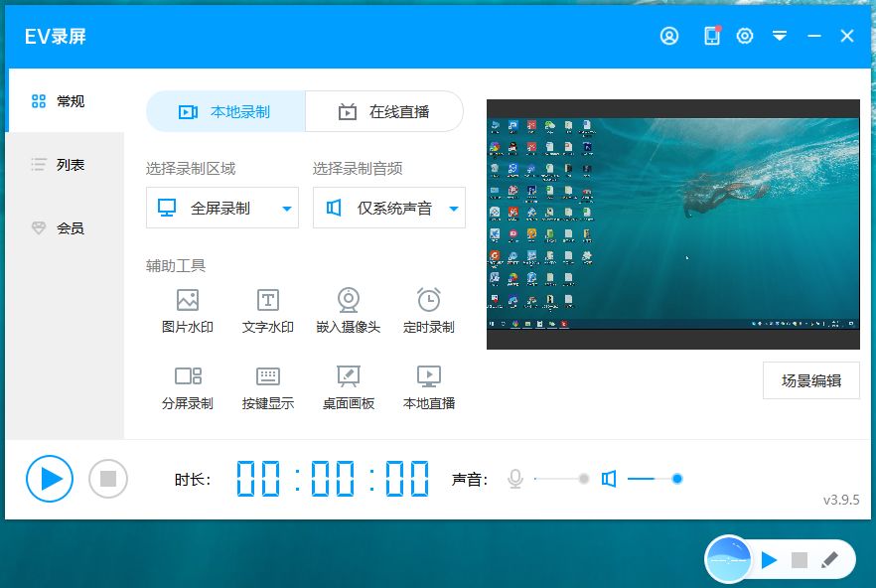Start recording with the play button
The image size is (876, 588).
coord(49,478)
